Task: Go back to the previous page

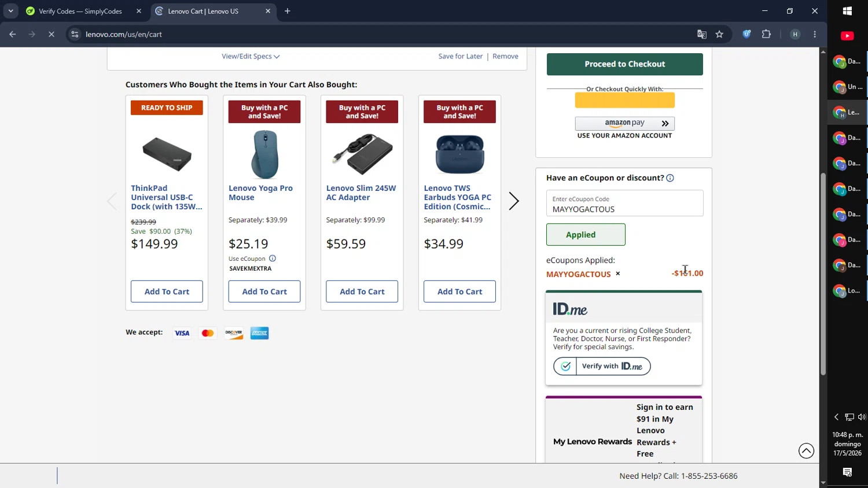Action: (x=13, y=34)
